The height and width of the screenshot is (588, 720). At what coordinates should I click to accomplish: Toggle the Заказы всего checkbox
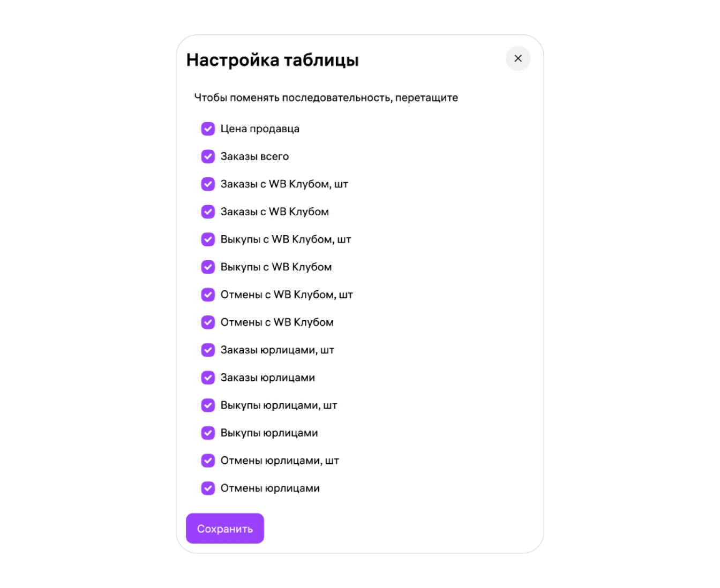click(208, 156)
